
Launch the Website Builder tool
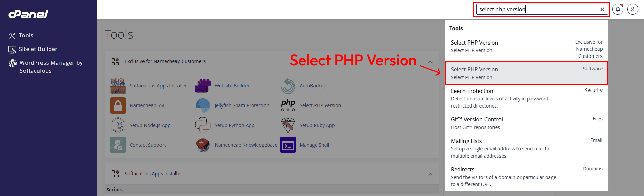point(231,86)
